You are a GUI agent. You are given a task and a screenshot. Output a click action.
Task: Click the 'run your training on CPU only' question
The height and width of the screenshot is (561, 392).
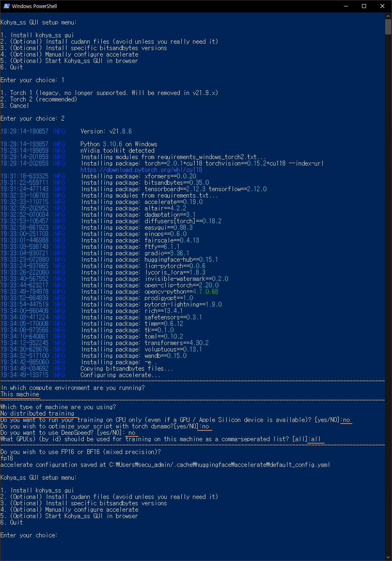(175, 420)
